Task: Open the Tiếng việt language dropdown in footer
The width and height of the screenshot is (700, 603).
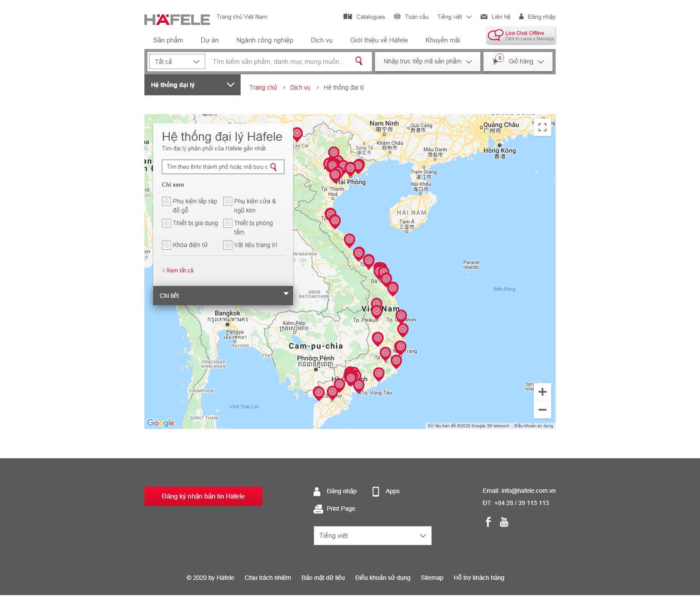Action: 372,535
